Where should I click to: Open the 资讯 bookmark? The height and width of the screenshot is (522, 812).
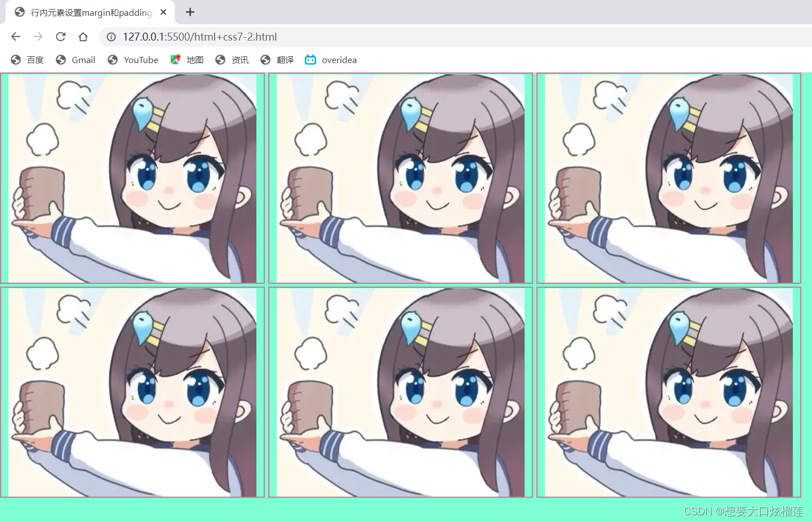[232, 60]
